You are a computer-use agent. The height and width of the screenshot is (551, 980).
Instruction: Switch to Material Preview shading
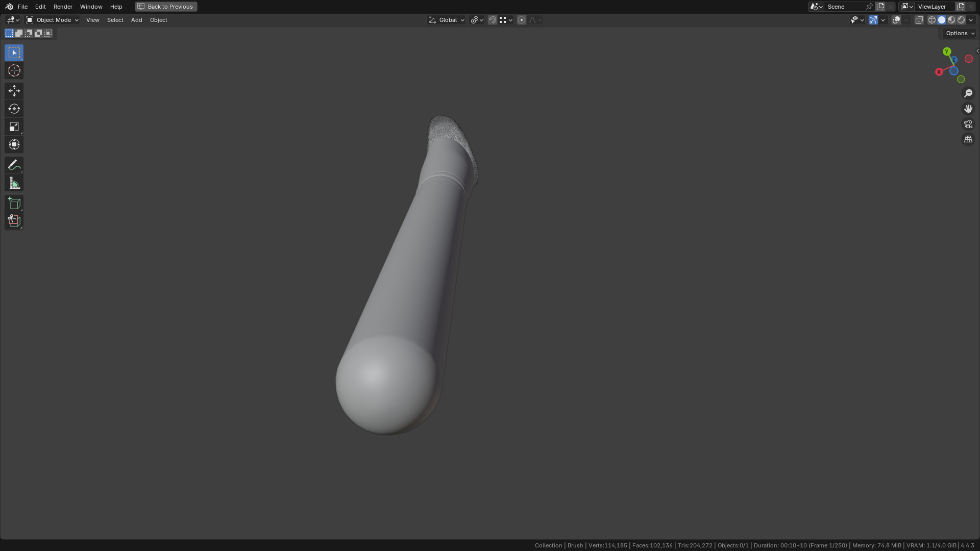(951, 20)
